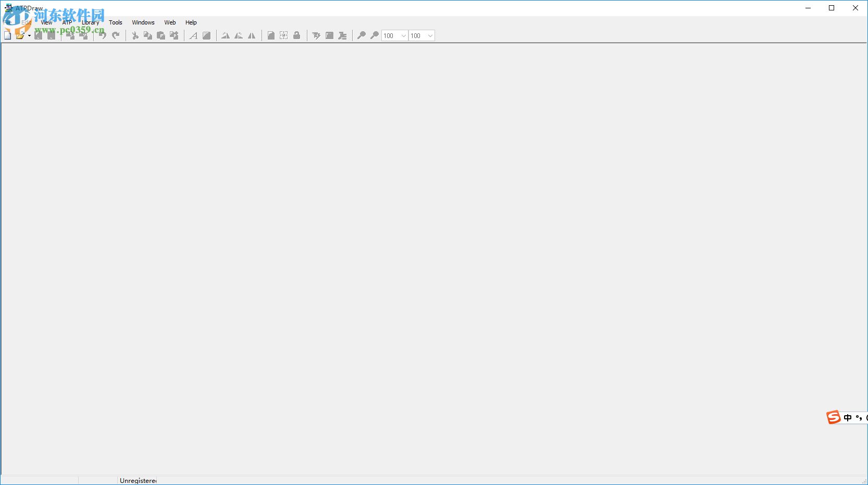Open the Library menu
Image resolution: width=868 pixels, height=485 pixels.
90,22
